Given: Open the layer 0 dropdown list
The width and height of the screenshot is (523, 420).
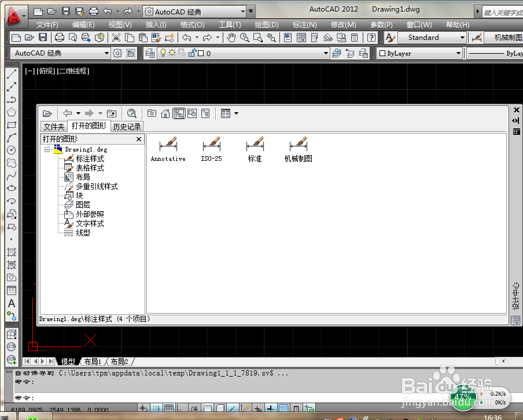Looking at the screenshot, I should 326,53.
